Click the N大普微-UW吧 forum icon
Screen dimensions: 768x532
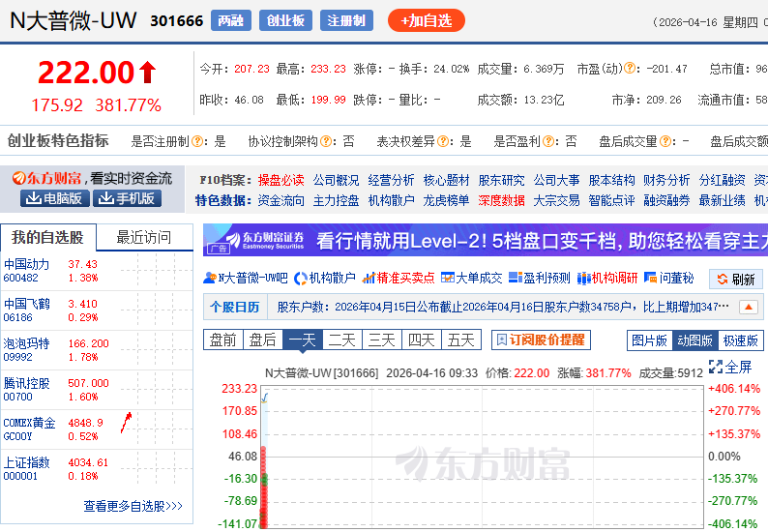pyautogui.click(x=211, y=279)
